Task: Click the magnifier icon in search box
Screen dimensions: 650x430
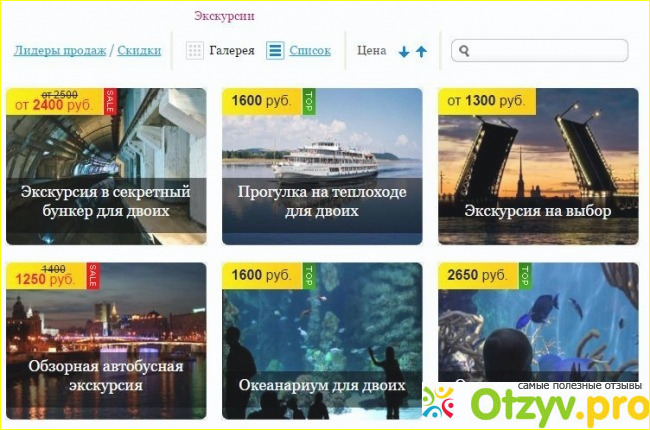Action: 464,51
